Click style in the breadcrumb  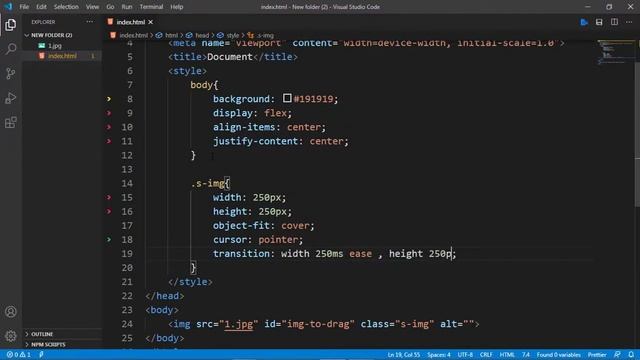[233, 36]
